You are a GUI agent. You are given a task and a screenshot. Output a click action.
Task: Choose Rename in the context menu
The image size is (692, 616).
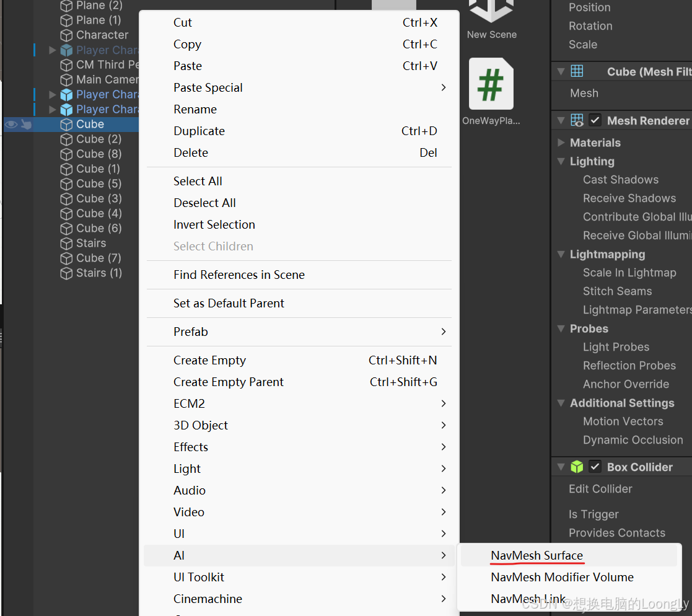coord(299,110)
